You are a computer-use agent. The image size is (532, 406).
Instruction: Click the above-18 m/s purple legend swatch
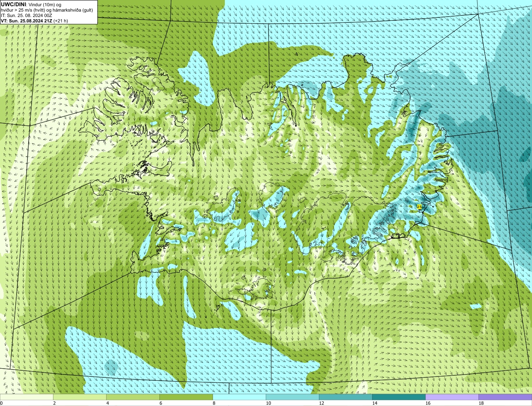[x=505, y=397]
